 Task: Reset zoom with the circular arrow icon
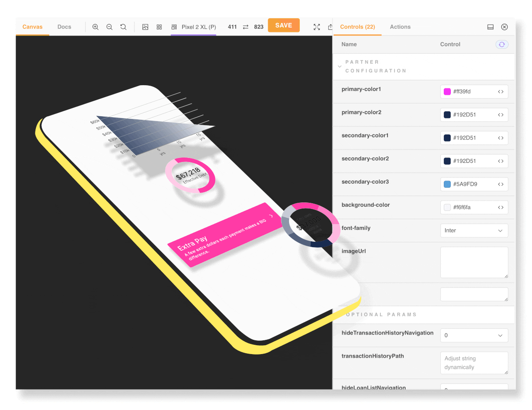click(x=123, y=27)
